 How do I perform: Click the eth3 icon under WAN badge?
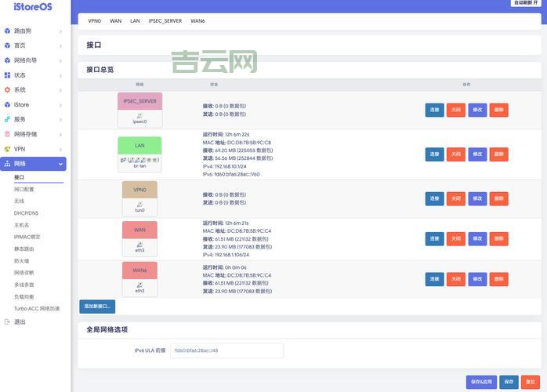click(x=139, y=245)
